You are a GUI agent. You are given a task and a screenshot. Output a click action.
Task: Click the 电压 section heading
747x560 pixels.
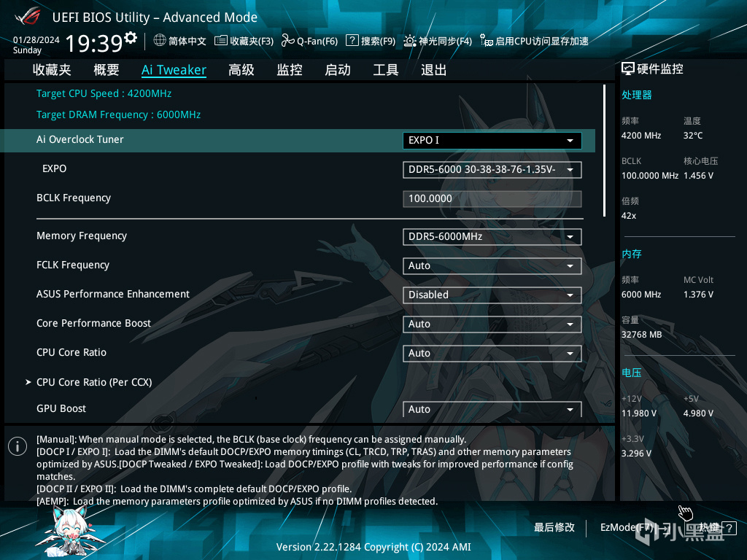point(631,373)
